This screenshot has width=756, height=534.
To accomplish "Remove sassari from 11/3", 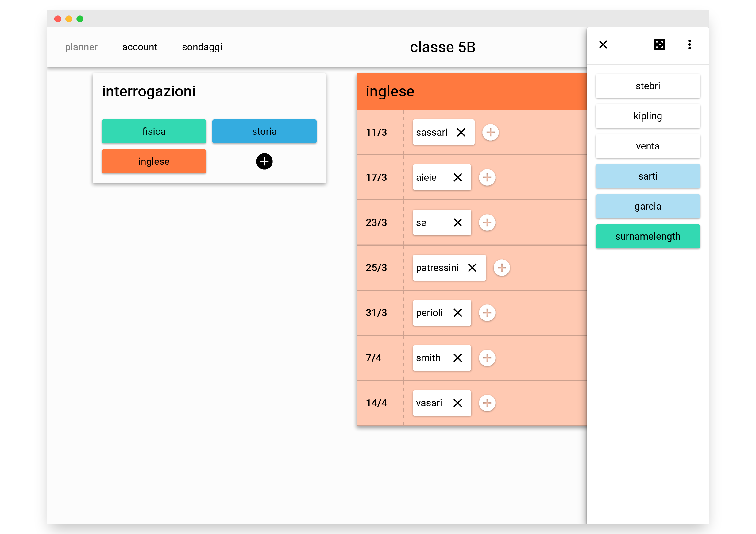I will click(x=461, y=133).
